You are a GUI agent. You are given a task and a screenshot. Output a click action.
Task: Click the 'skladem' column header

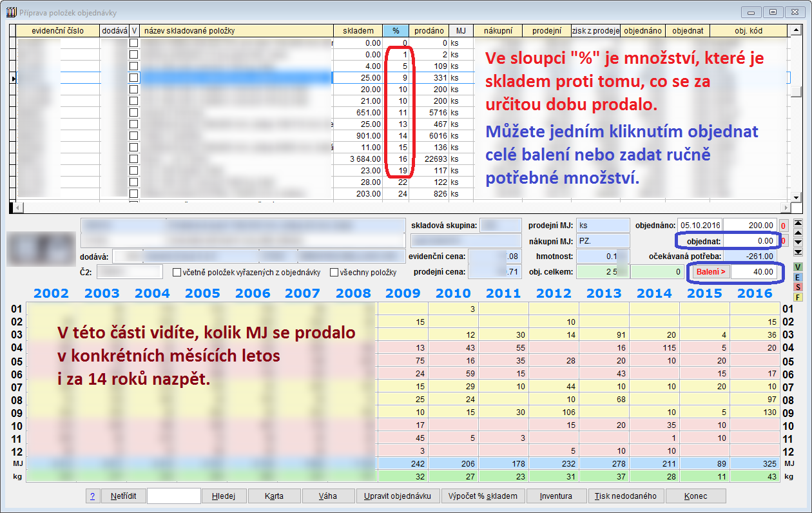[358, 30]
